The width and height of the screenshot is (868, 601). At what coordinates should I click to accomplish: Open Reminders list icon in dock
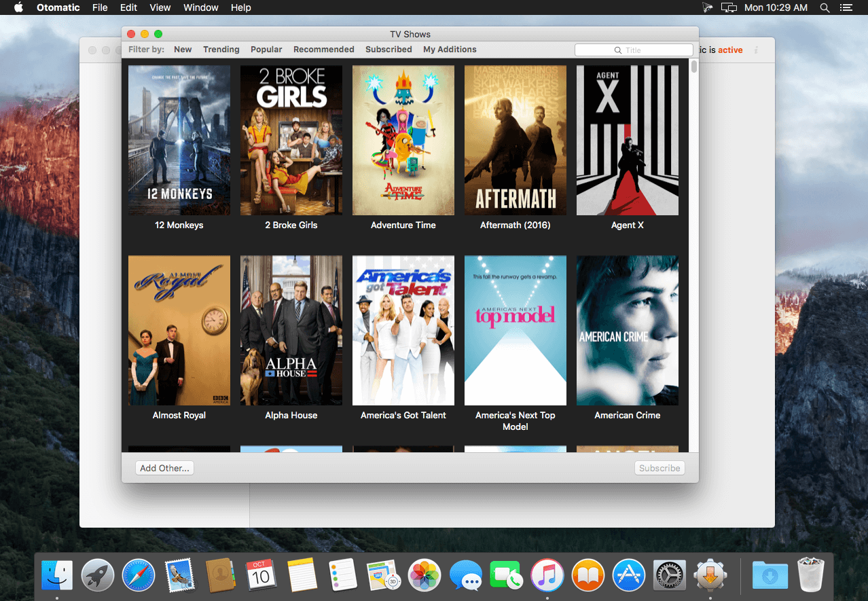[343, 575]
